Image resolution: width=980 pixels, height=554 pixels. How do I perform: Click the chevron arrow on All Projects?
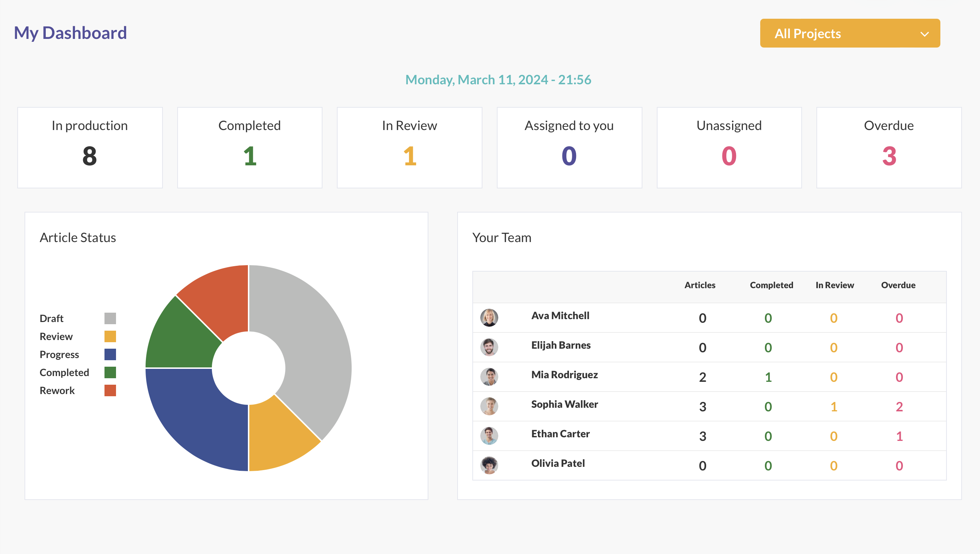pos(925,34)
